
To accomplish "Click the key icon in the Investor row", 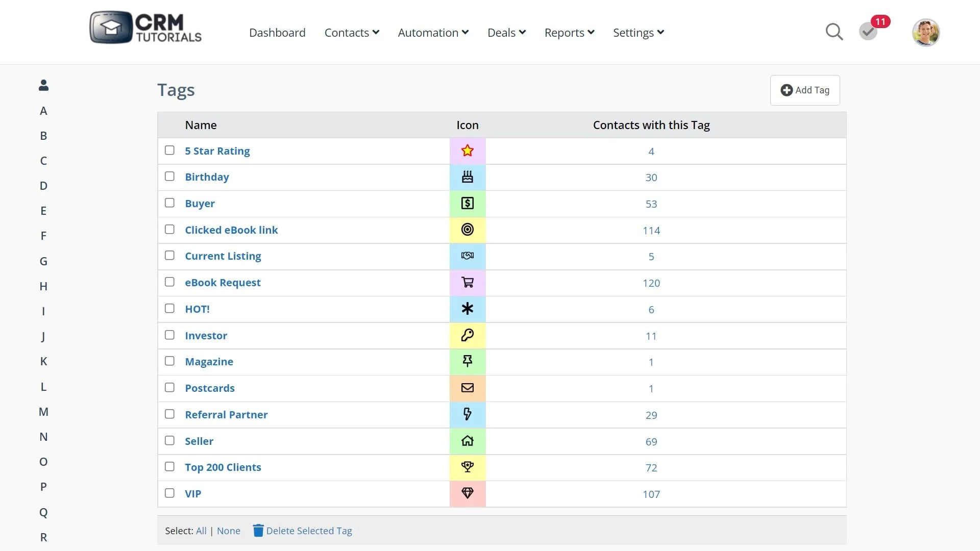I will coord(467,335).
